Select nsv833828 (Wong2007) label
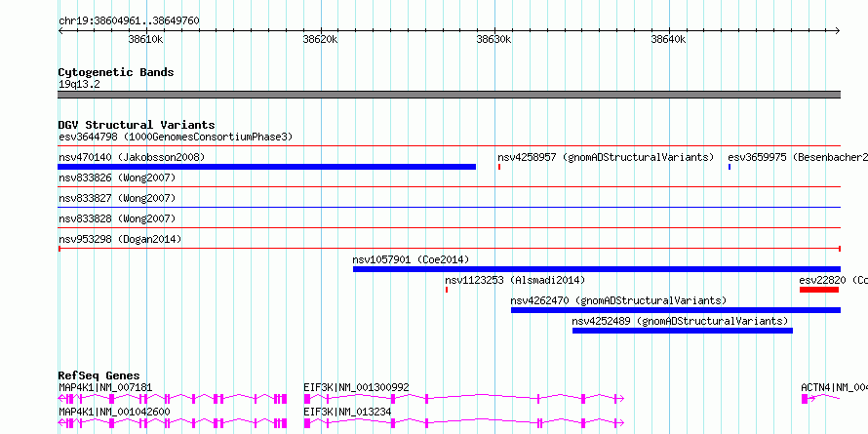The image size is (868, 434). [117, 218]
